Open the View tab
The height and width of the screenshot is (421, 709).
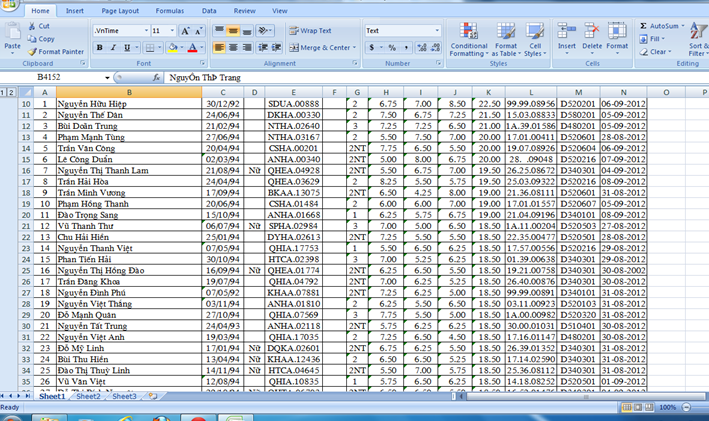[x=279, y=11]
